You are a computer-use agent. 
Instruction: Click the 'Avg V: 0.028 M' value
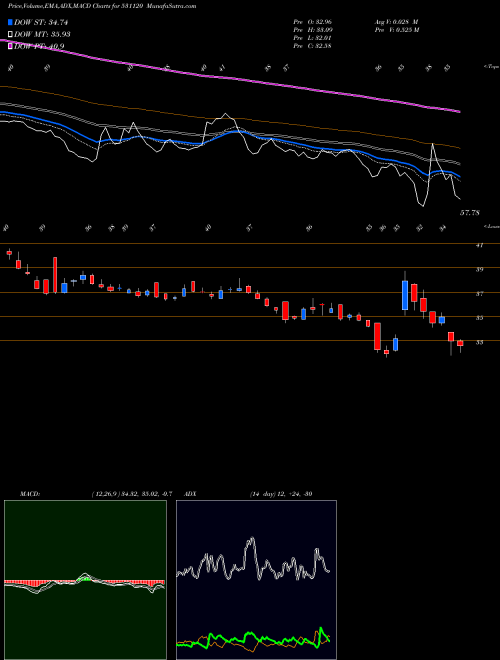point(396,22)
